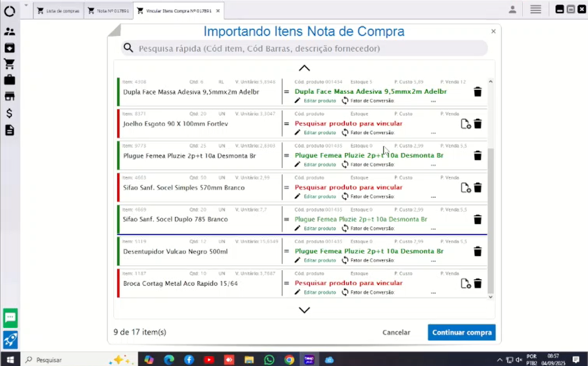
Task: Delete the Desentupidor Vulcao Negro item
Action: pos(478,252)
